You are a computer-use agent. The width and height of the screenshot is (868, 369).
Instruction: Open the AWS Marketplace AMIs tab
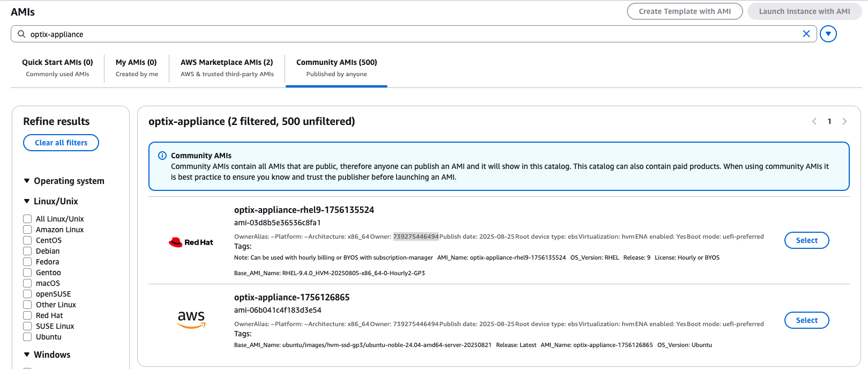click(x=227, y=68)
